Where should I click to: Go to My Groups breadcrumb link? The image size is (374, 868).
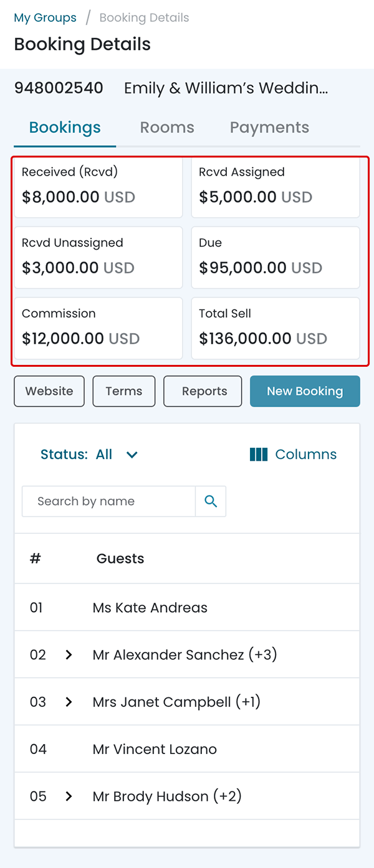pyautogui.click(x=45, y=17)
